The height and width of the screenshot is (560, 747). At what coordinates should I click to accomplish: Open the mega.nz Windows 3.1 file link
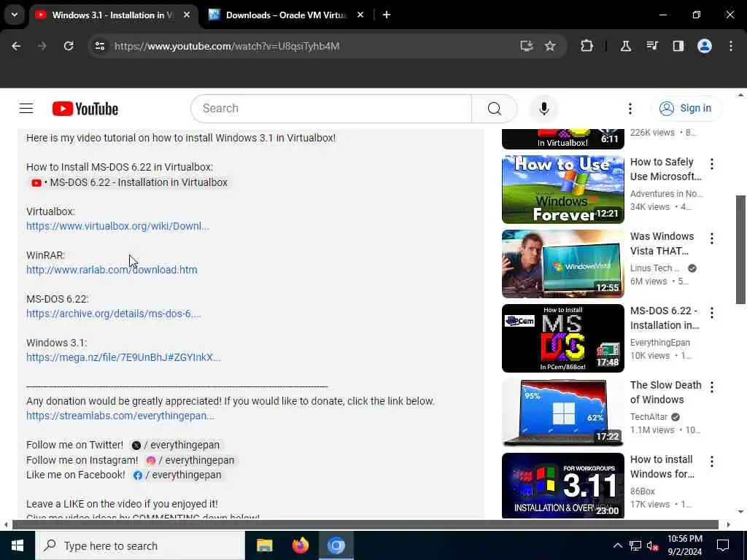click(123, 357)
